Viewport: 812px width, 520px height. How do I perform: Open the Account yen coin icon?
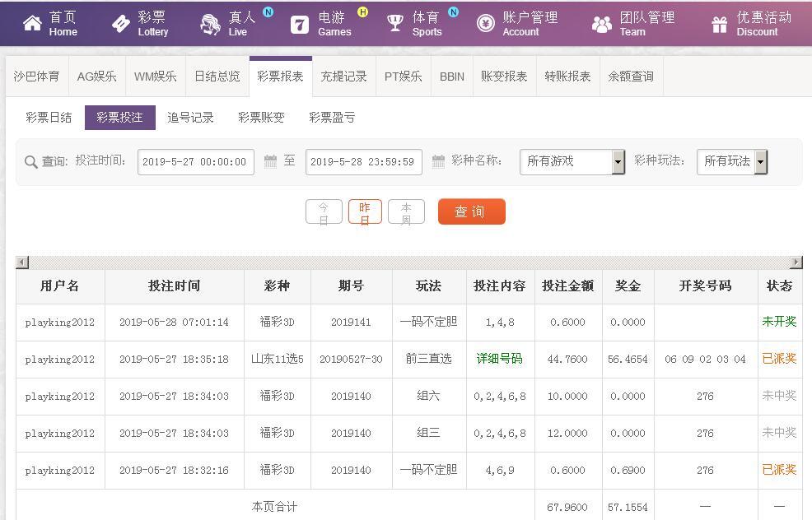(x=486, y=23)
